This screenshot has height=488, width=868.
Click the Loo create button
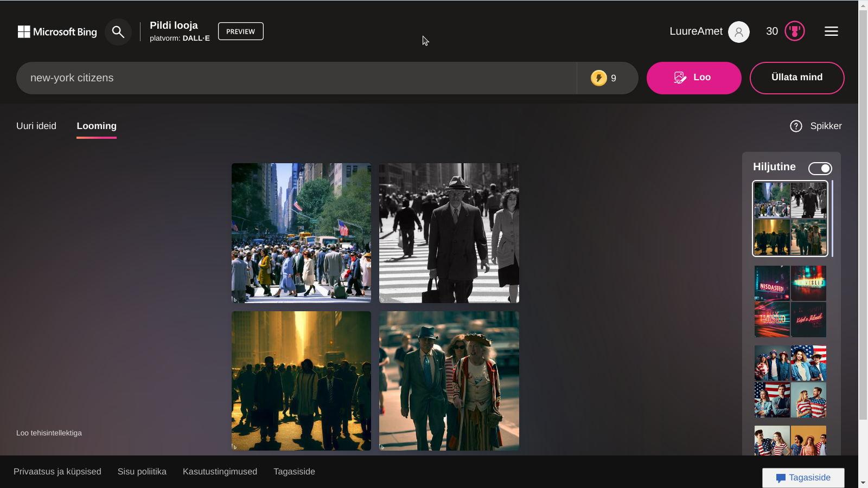coord(694,78)
